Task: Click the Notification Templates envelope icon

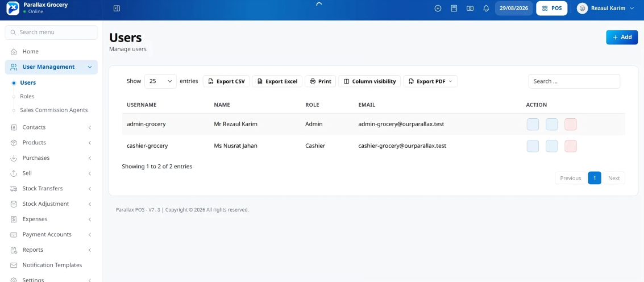Action: coord(14,265)
